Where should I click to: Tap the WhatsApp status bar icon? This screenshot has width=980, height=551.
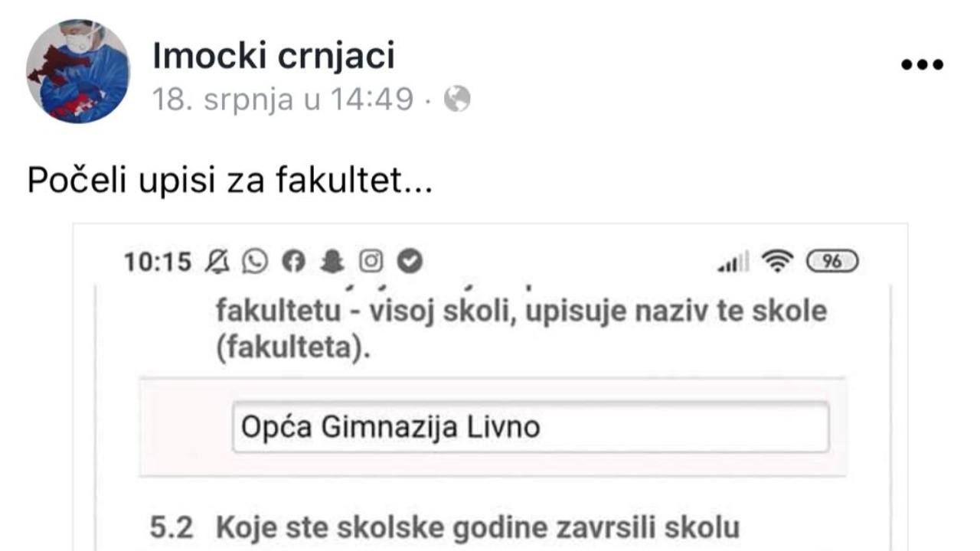[x=255, y=262]
